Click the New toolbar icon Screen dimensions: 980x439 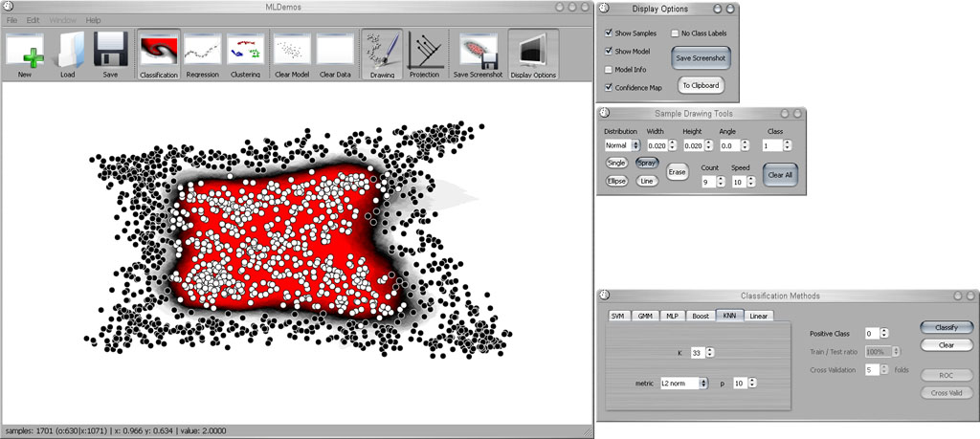(25, 50)
